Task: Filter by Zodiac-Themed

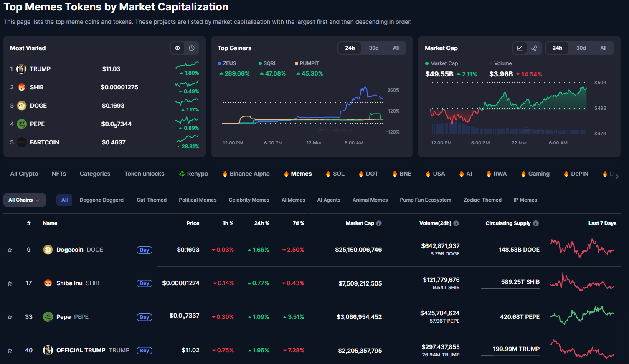Action: (x=482, y=200)
